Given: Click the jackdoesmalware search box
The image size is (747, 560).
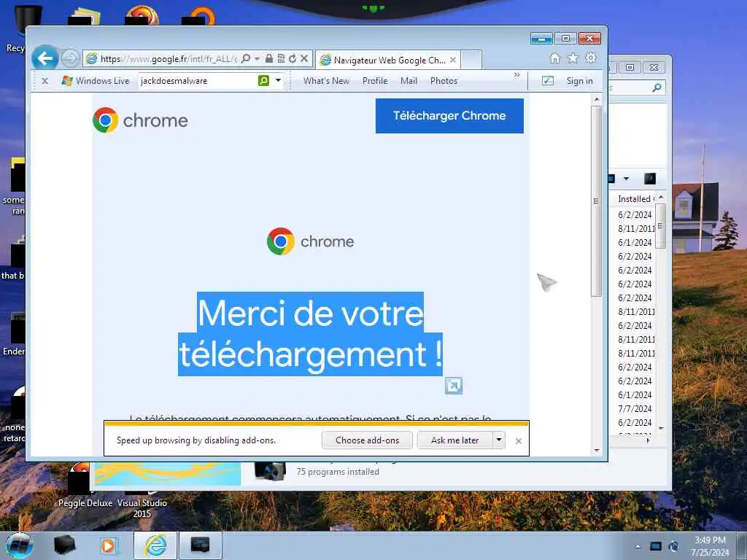Looking at the screenshot, I should click(x=198, y=81).
